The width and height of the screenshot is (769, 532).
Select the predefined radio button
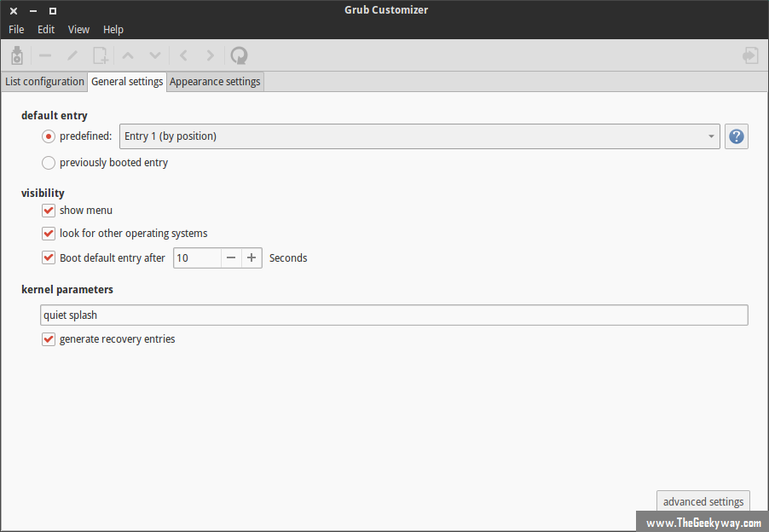49,136
